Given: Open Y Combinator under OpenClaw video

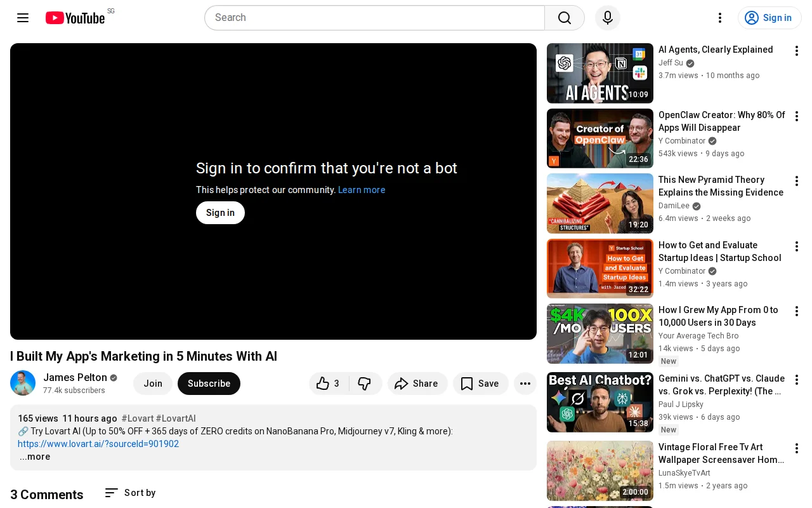Looking at the screenshot, I should click(682, 141).
